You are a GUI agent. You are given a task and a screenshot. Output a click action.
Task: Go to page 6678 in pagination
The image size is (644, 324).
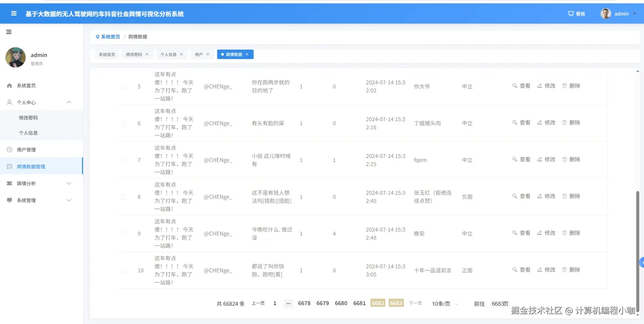pos(304,303)
